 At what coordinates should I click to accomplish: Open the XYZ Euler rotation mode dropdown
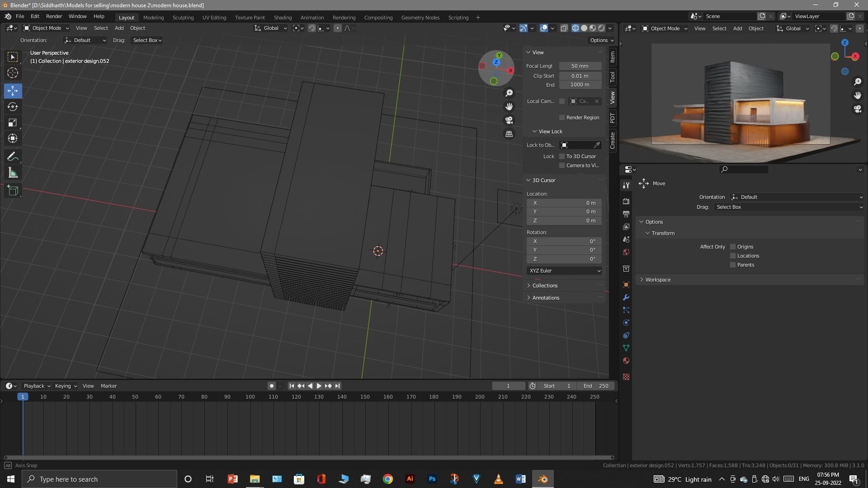564,271
